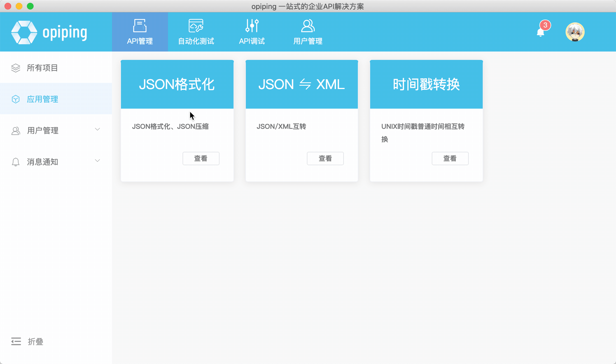The width and height of the screenshot is (616, 364).
Task: Click the 所有项目 layers icon in sidebar
Action: (x=16, y=68)
